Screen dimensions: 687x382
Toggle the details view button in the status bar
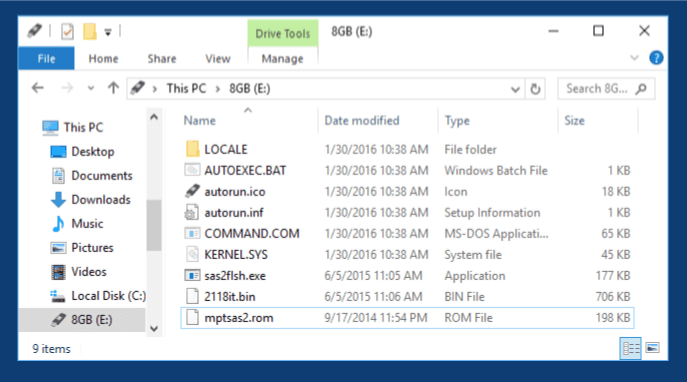click(630, 348)
